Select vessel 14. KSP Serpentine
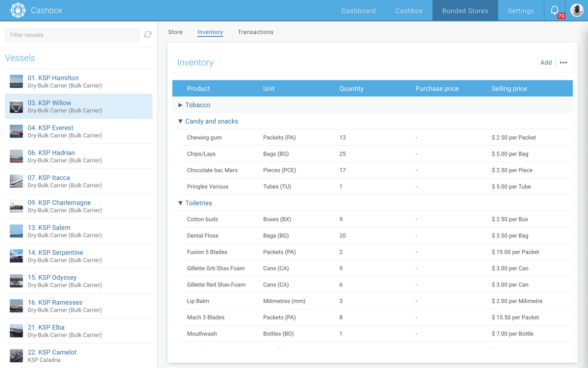 [55, 253]
